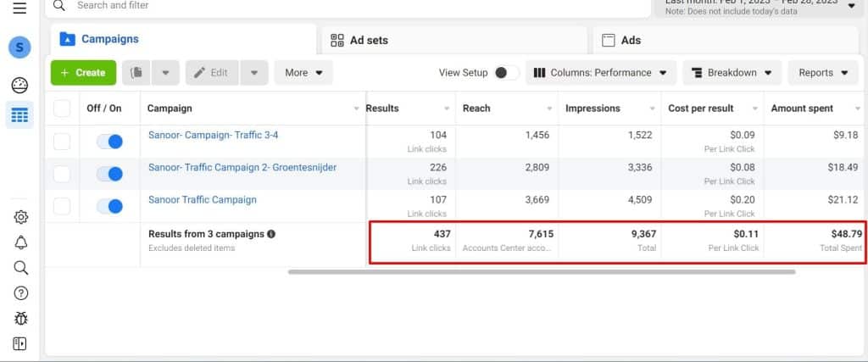Click the Ads window icon
This screenshot has width=868, height=362.
point(609,40)
